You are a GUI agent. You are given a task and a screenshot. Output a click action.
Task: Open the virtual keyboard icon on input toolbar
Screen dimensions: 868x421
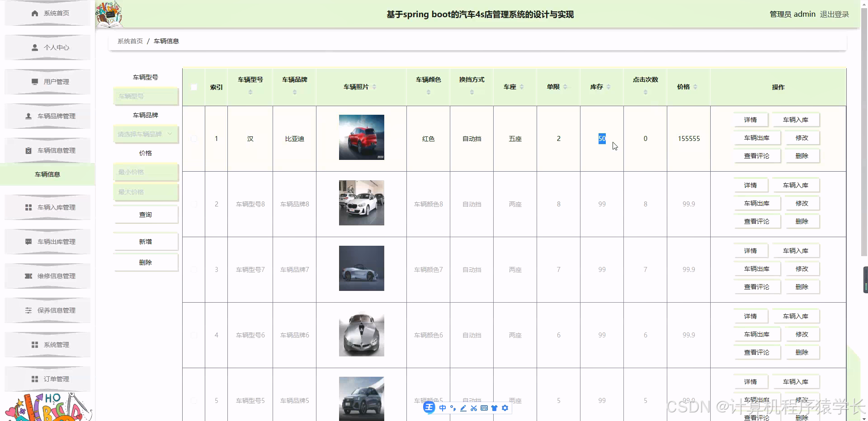click(x=484, y=407)
